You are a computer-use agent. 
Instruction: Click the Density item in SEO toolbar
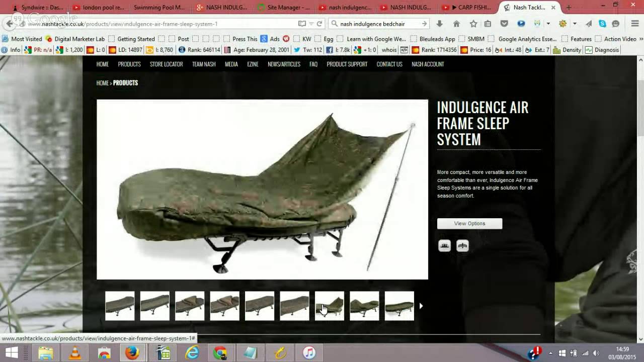click(567, 50)
